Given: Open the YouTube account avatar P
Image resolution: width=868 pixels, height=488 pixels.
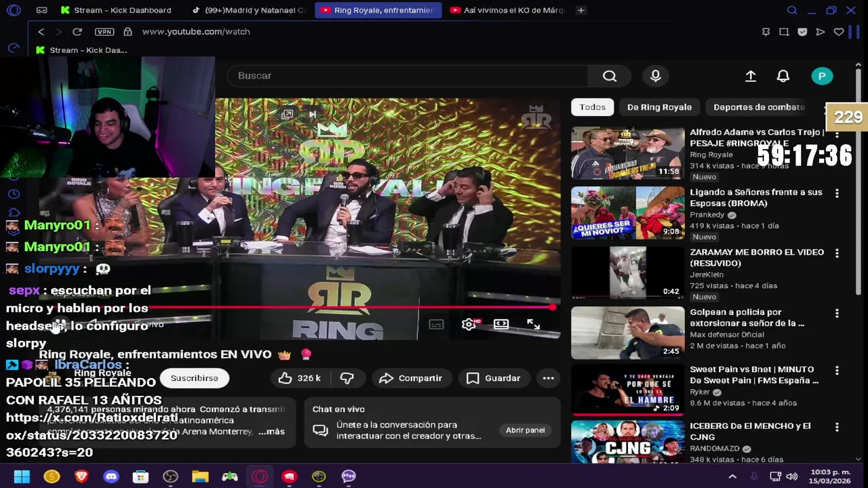Looking at the screenshot, I should point(822,77).
